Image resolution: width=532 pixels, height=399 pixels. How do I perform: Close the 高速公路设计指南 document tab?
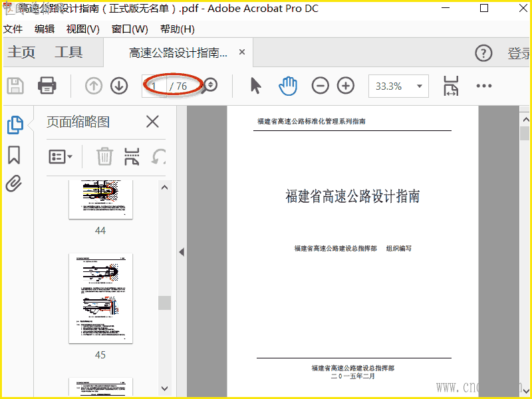click(242, 53)
